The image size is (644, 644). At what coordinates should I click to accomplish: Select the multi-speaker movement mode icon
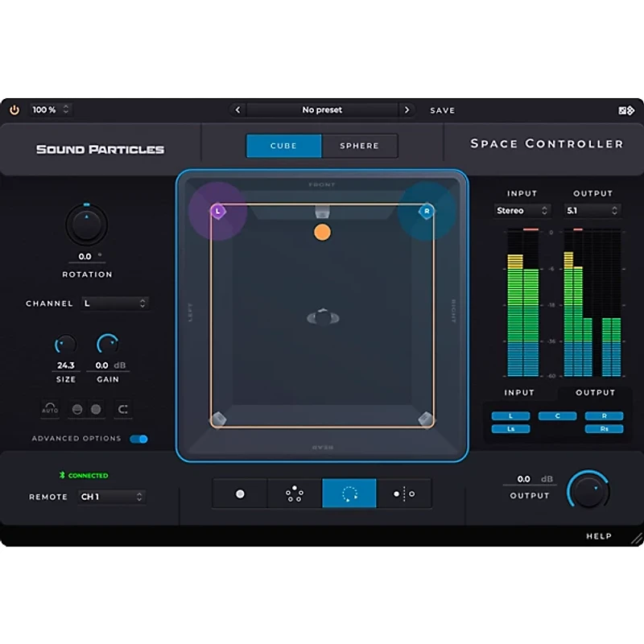coord(294,492)
